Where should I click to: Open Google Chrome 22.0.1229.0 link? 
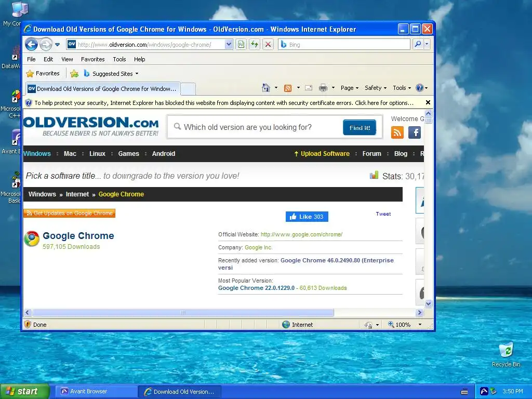click(256, 288)
